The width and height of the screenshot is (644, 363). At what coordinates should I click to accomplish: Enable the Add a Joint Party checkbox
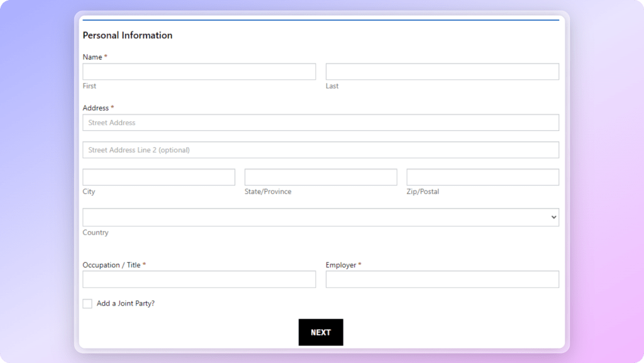87,304
